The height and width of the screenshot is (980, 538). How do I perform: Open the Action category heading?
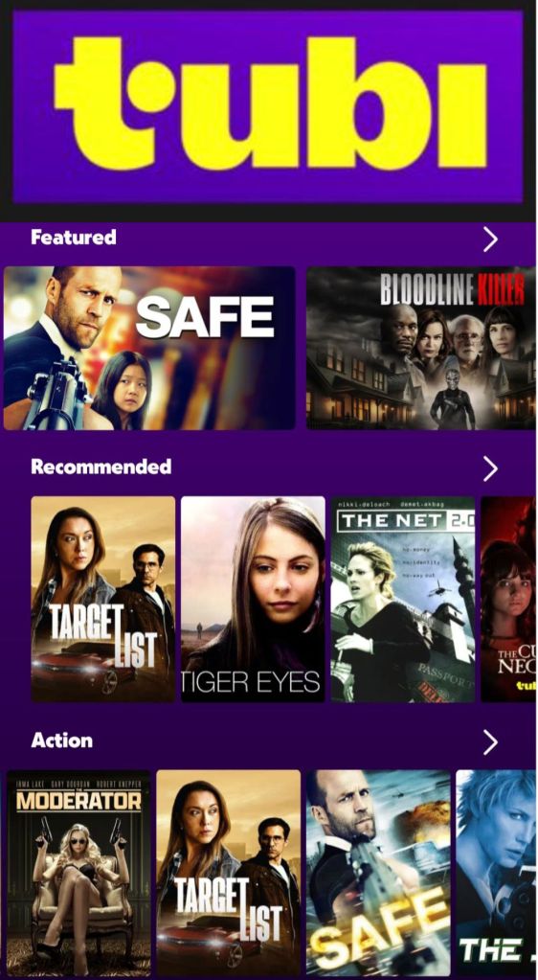pyautogui.click(x=62, y=740)
